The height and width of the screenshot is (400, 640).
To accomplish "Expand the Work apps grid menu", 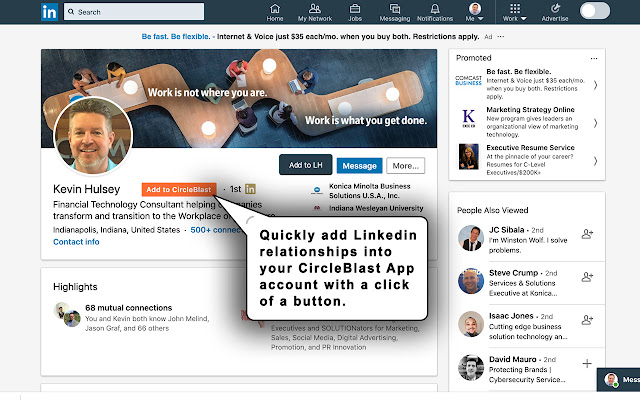I will click(x=515, y=13).
